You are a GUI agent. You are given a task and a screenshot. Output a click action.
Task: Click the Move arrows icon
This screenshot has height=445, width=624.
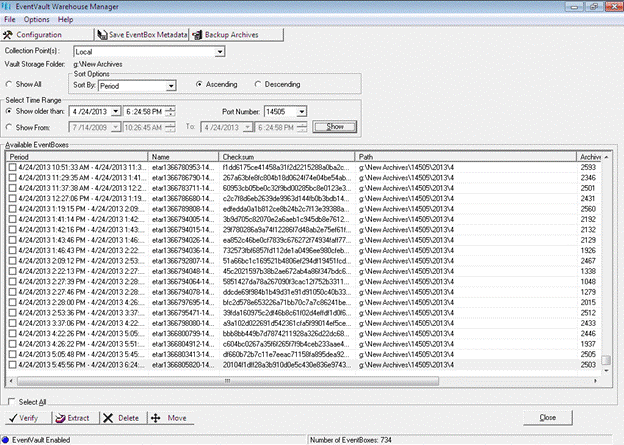(156, 418)
